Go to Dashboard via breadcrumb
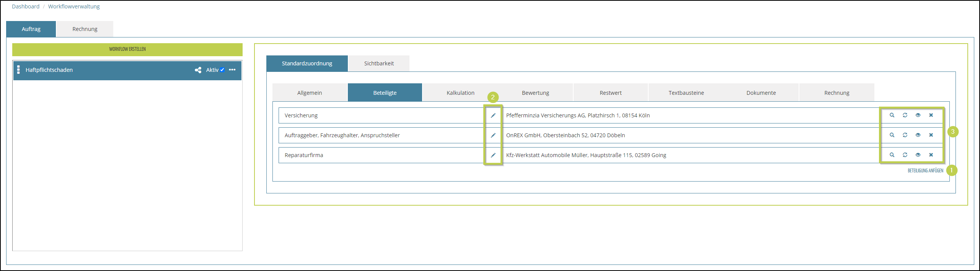Image resolution: width=980 pixels, height=271 pixels. point(26,6)
